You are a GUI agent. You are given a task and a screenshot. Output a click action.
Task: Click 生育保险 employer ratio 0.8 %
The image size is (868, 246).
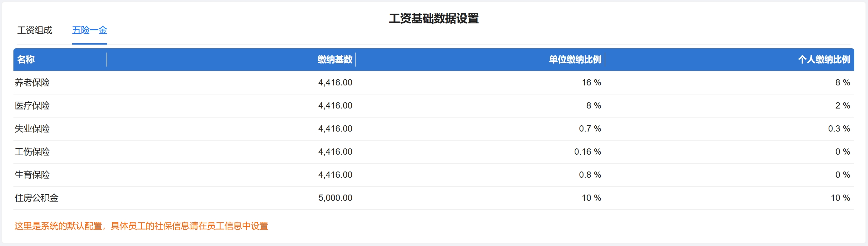point(590,175)
